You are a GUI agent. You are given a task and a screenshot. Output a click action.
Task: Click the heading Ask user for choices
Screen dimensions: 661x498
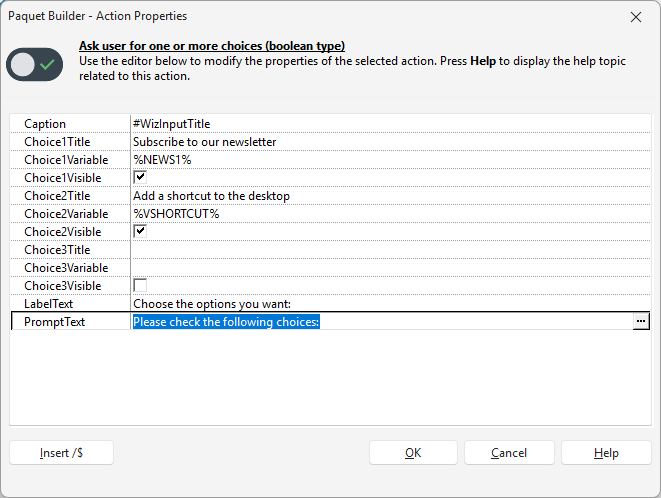(x=212, y=46)
